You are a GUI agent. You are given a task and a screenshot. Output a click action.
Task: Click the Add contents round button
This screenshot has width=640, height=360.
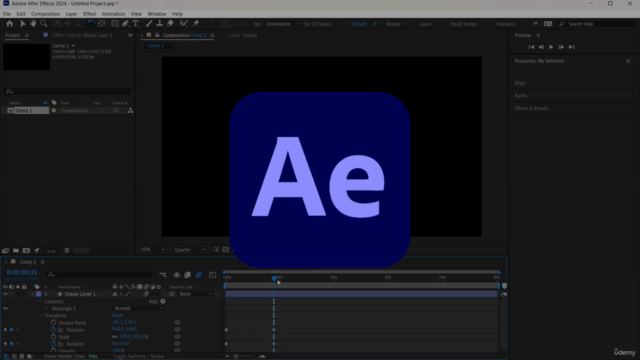pos(163,301)
